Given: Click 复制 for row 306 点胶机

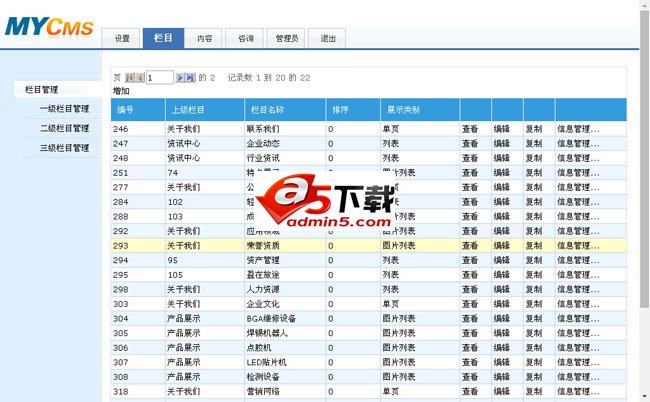Looking at the screenshot, I should click(x=534, y=348).
